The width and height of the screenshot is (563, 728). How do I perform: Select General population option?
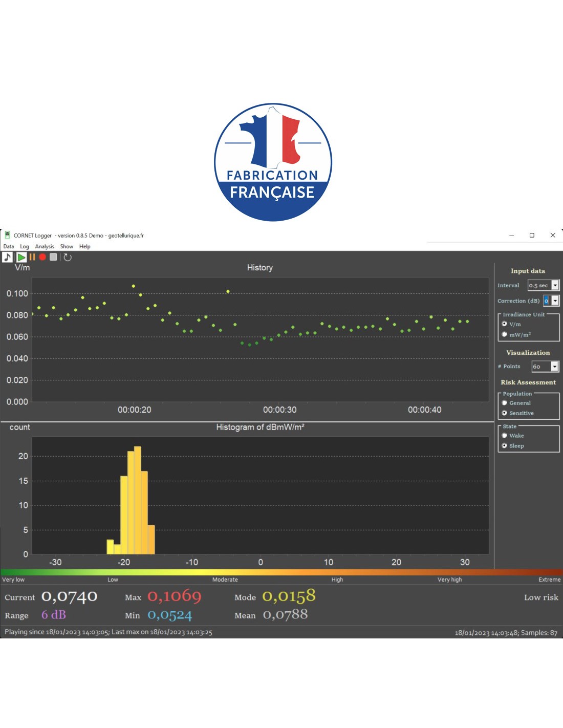516,403
